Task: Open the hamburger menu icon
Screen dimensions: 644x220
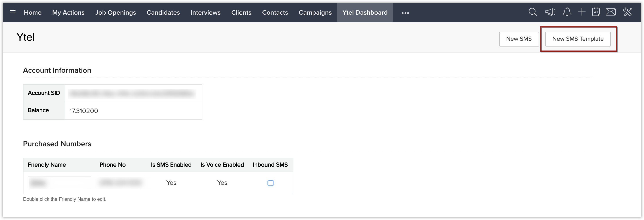Action: coord(13,12)
